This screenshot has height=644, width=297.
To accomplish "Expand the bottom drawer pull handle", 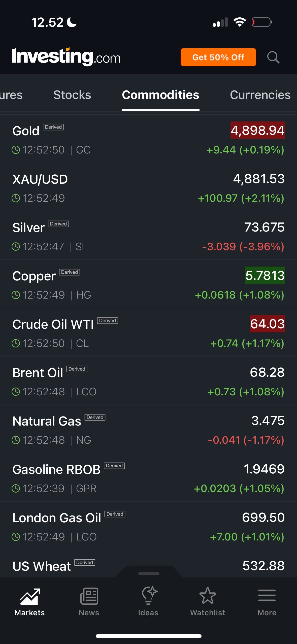I will tap(149, 574).
